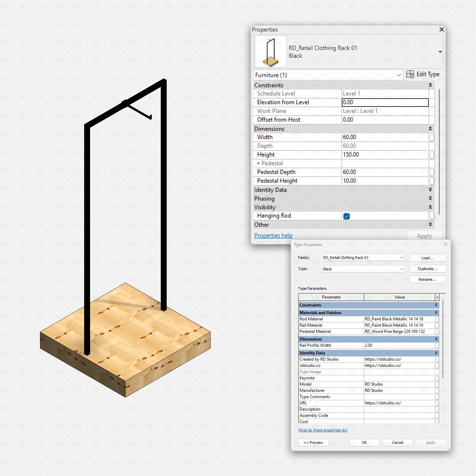Expand the Pedestal sub-parameter arrow

tap(259, 163)
